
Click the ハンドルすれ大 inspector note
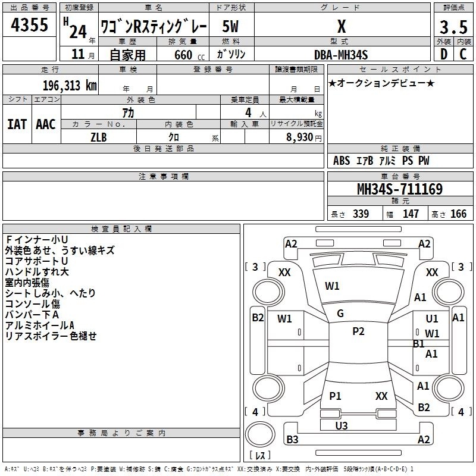coord(37,272)
